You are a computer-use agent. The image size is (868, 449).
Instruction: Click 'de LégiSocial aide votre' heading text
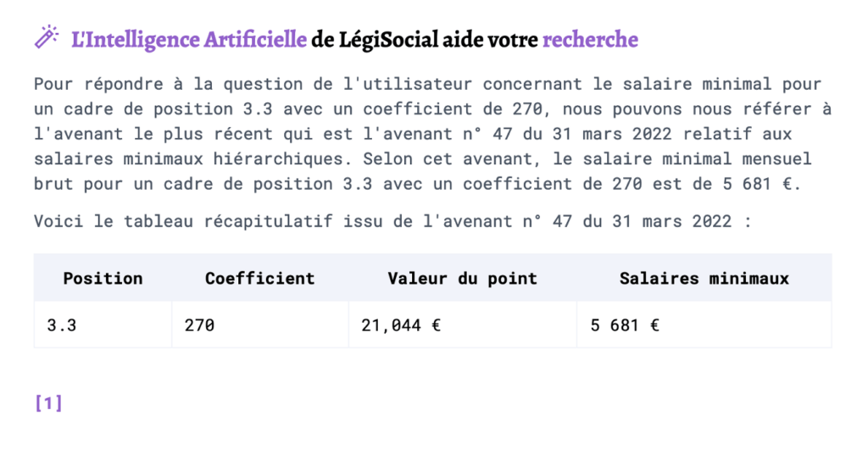point(425,40)
